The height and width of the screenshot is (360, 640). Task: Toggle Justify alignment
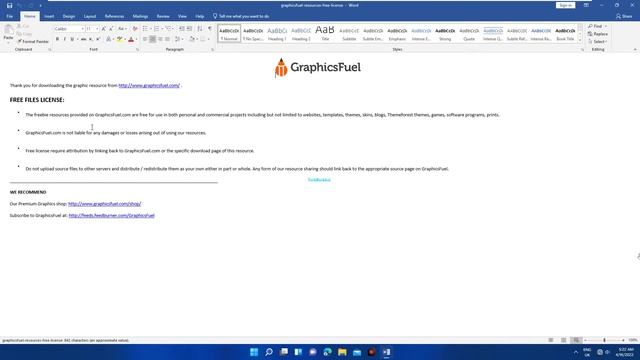[x=167, y=39]
